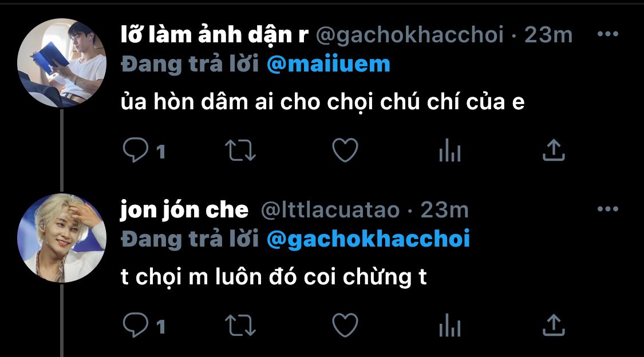
Task: Open more options for lttlacuatao tweet
Action: 608,209
